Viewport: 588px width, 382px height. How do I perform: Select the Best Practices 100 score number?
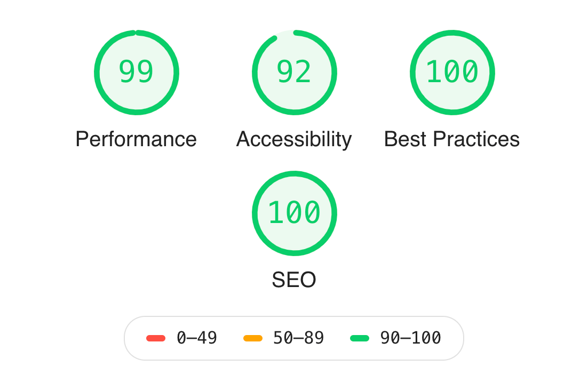(x=452, y=71)
